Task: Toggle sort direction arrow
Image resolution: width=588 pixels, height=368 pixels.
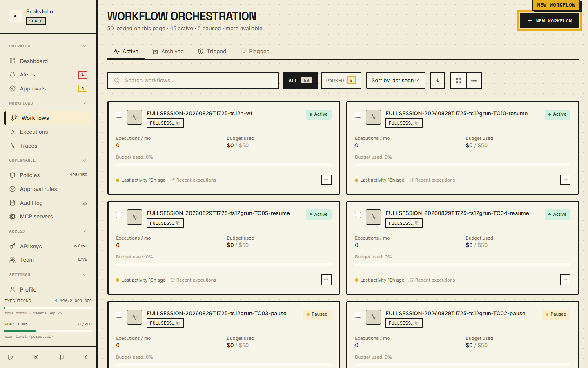Action: coord(438,81)
